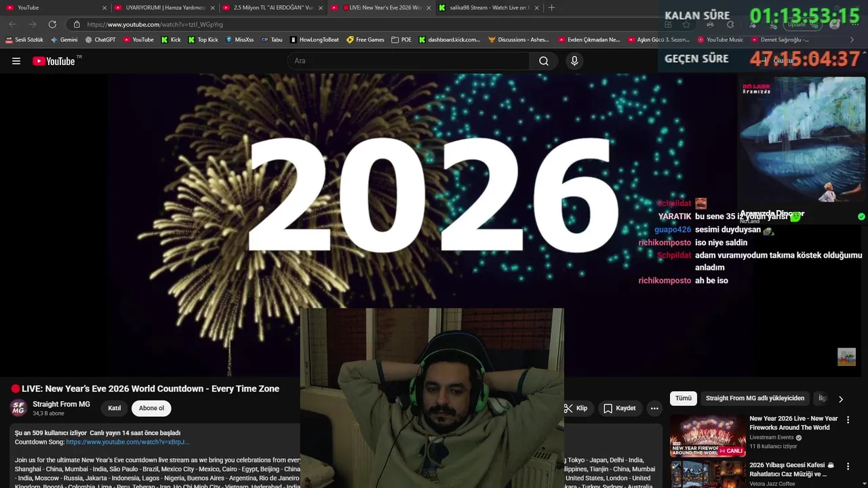Screen dimensions: 868x488
Task: Show next filter chips with chevron arrow
Action: click(841, 399)
